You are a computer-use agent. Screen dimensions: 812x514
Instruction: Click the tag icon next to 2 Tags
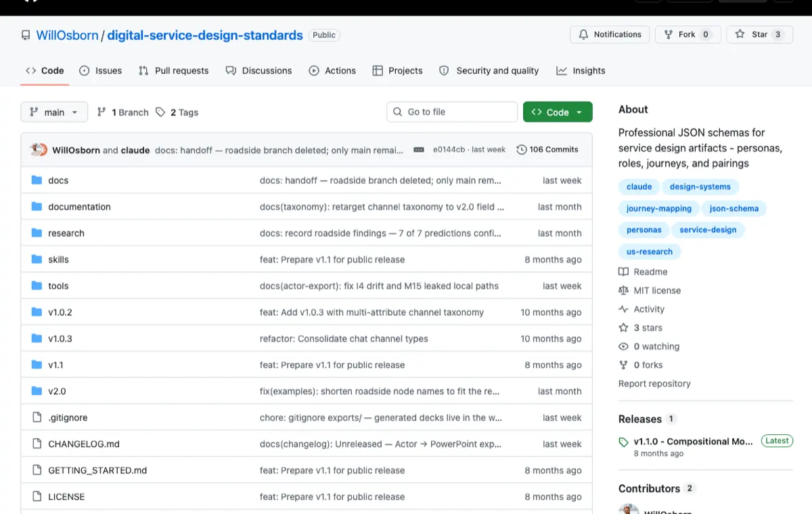tap(160, 112)
